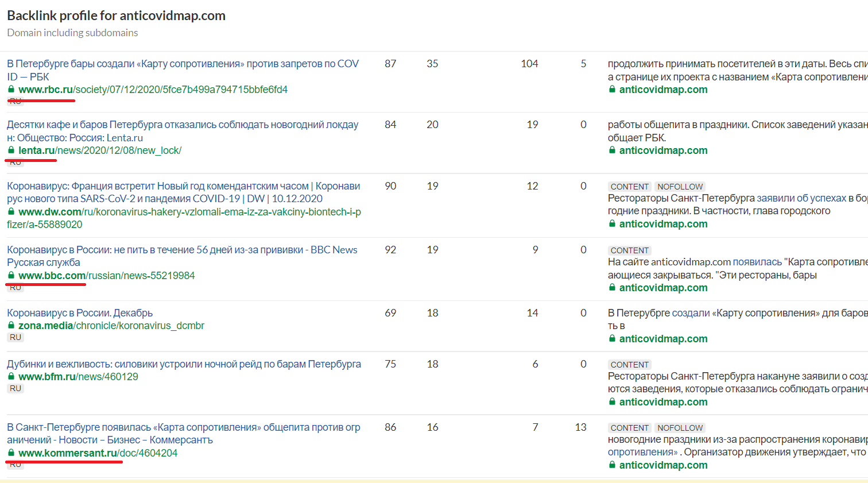This screenshot has height=483, width=868.
Task: Click the value 86 in the kommersant.ru row
Action: click(x=390, y=427)
